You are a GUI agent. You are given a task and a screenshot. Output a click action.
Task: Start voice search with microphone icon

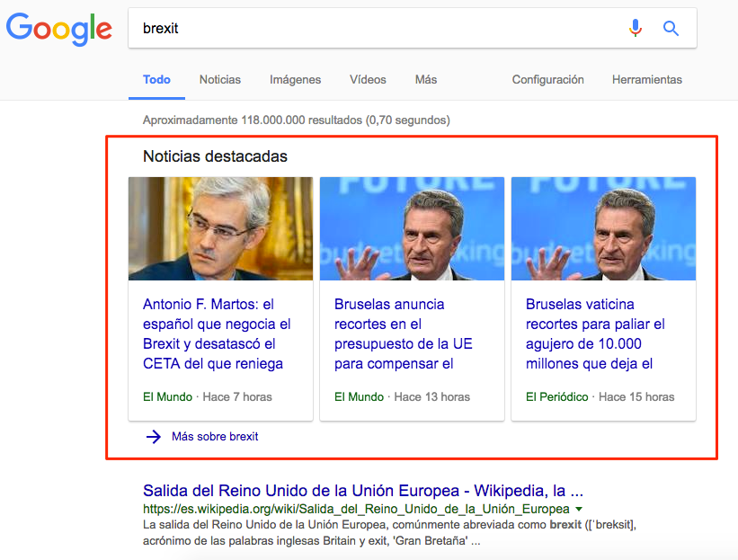point(635,28)
